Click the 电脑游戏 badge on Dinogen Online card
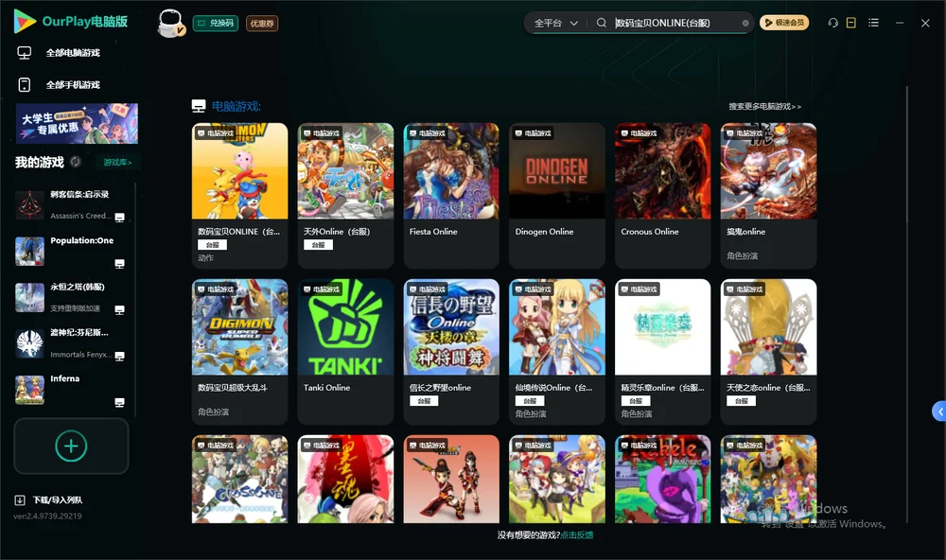 click(534, 133)
